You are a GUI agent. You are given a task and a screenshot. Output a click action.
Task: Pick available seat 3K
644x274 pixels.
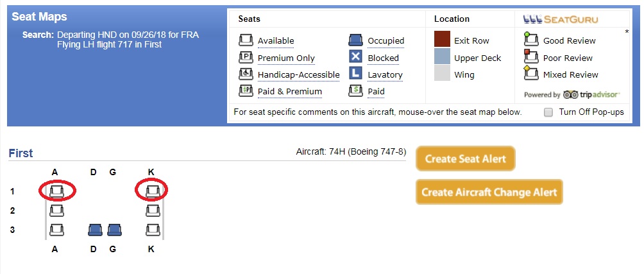(153, 230)
